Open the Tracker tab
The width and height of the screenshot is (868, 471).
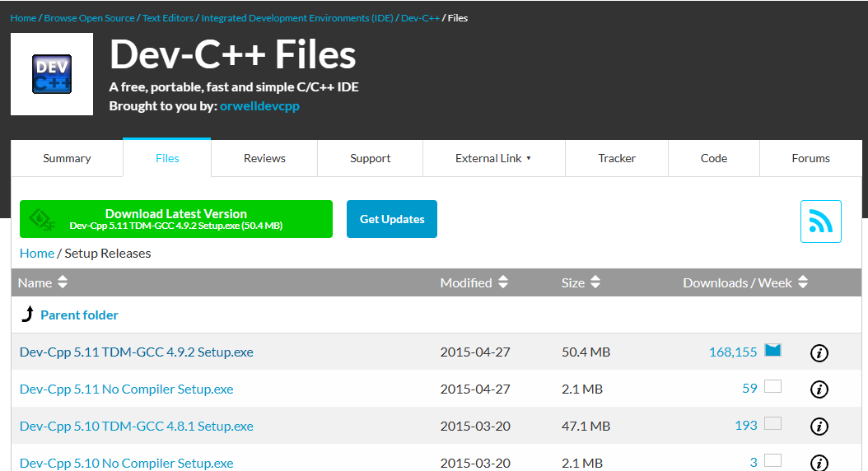(x=617, y=158)
